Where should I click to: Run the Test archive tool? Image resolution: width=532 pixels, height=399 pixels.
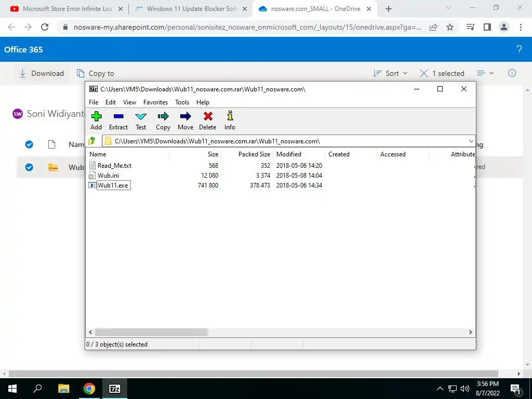coord(141,121)
